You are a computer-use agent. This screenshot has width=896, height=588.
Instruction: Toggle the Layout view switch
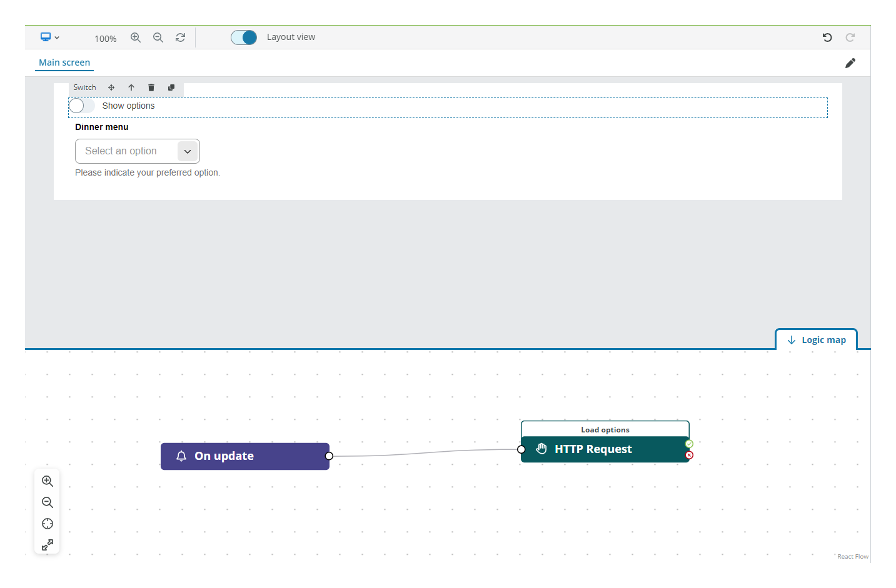(x=244, y=37)
